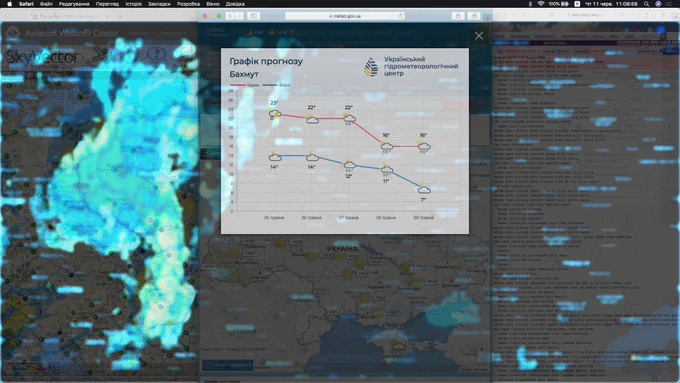Viewport: 680px width, 383px height.
Task: Open the Apple menu
Action: [10, 4]
